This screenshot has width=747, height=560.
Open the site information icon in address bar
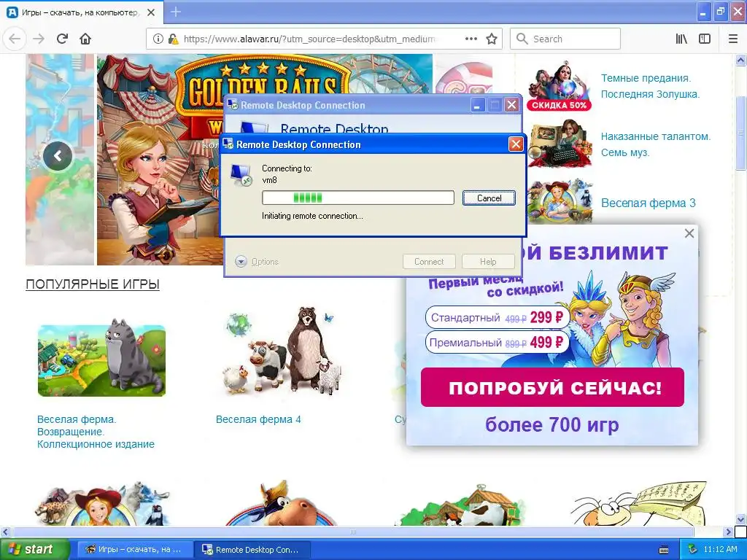(158, 39)
